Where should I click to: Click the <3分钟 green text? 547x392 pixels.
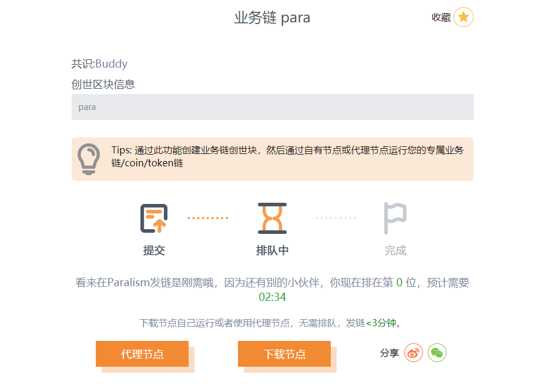pyautogui.click(x=381, y=323)
